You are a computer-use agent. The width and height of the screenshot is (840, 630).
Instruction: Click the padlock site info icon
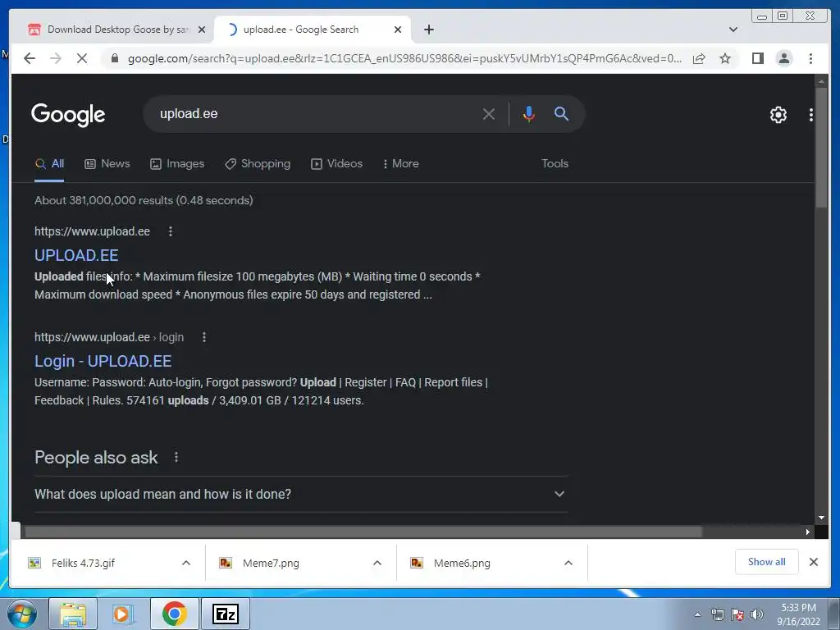tap(115, 58)
